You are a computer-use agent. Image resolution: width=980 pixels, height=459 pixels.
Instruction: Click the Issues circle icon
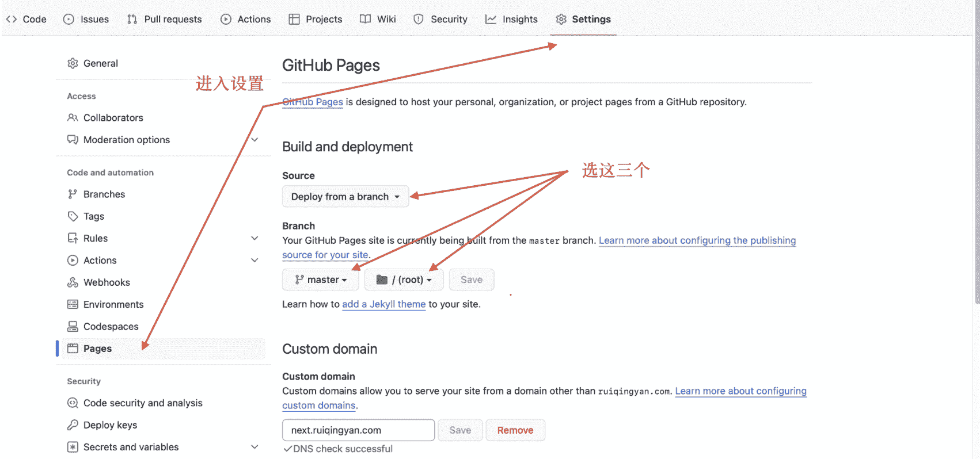(x=69, y=19)
